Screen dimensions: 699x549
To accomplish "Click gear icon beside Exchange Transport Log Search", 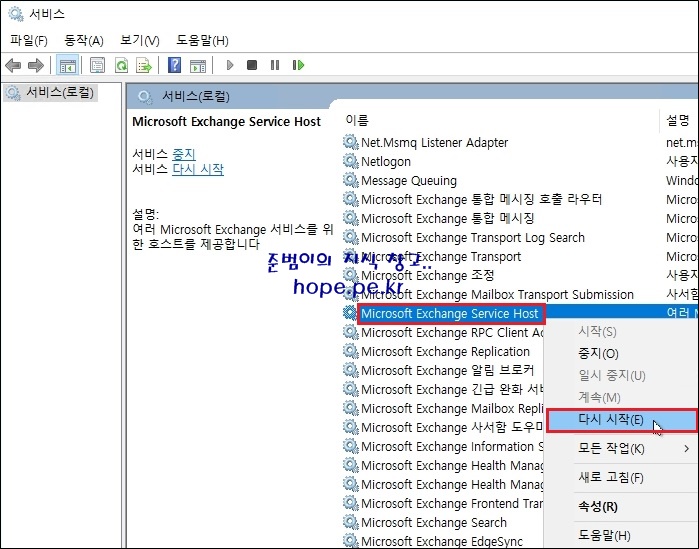I will [350, 237].
